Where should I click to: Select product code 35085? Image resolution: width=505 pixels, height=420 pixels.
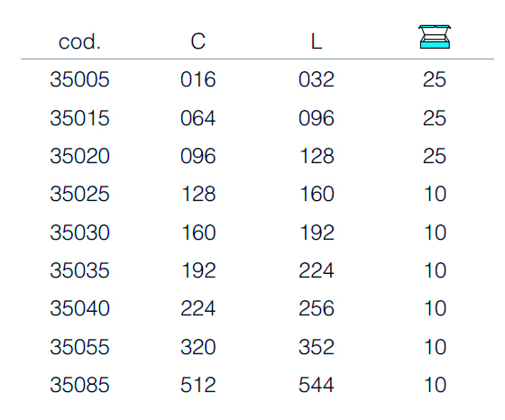pyautogui.click(x=79, y=385)
